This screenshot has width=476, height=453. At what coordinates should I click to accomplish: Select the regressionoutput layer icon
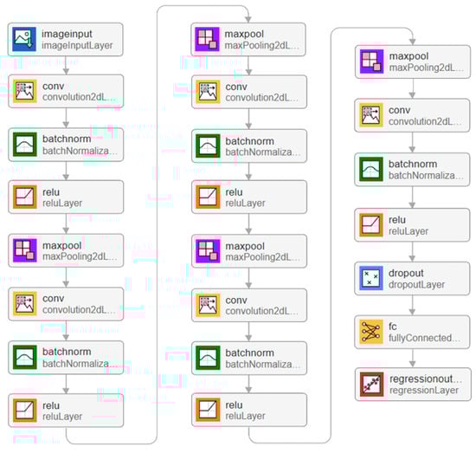pos(371,385)
